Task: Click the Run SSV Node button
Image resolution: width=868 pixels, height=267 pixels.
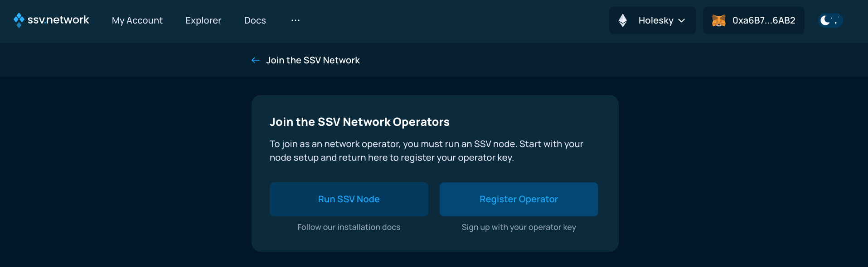Action: click(349, 199)
